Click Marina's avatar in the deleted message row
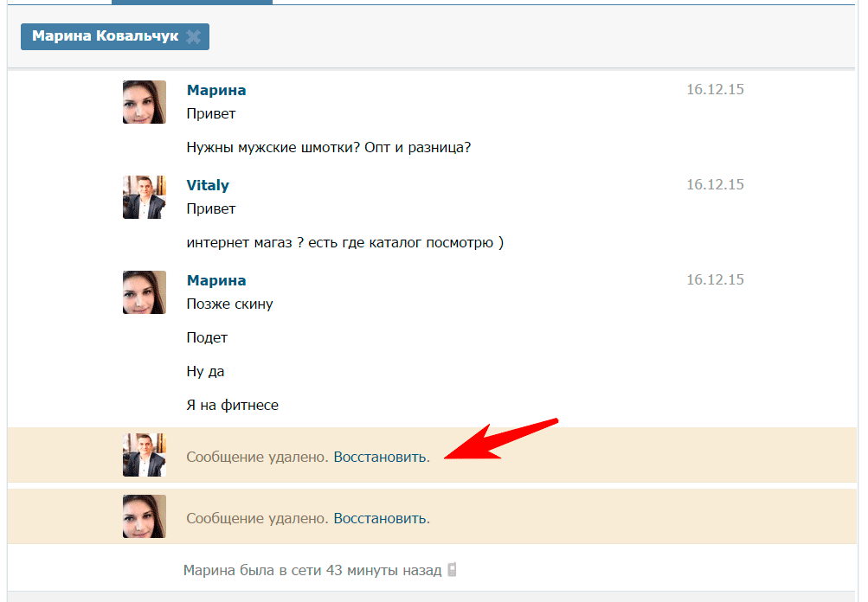The height and width of the screenshot is (602, 868). click(x=144, y=517)
